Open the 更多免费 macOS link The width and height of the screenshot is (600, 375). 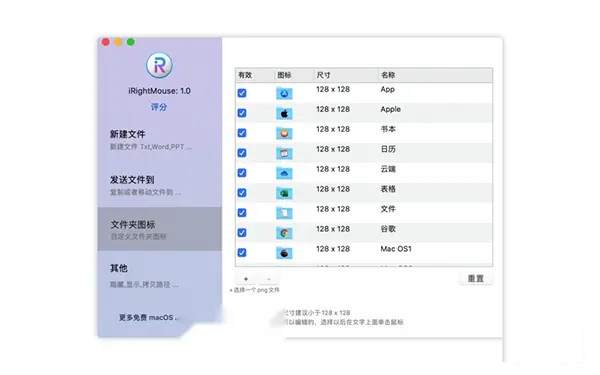pyautogui.click(x=149, y=318)
